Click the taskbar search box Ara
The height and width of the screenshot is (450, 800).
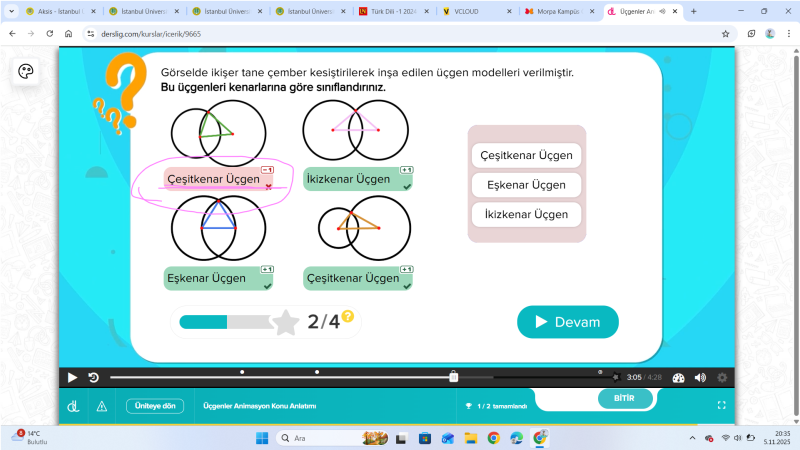pyautogui.click(x=334, y=438)
